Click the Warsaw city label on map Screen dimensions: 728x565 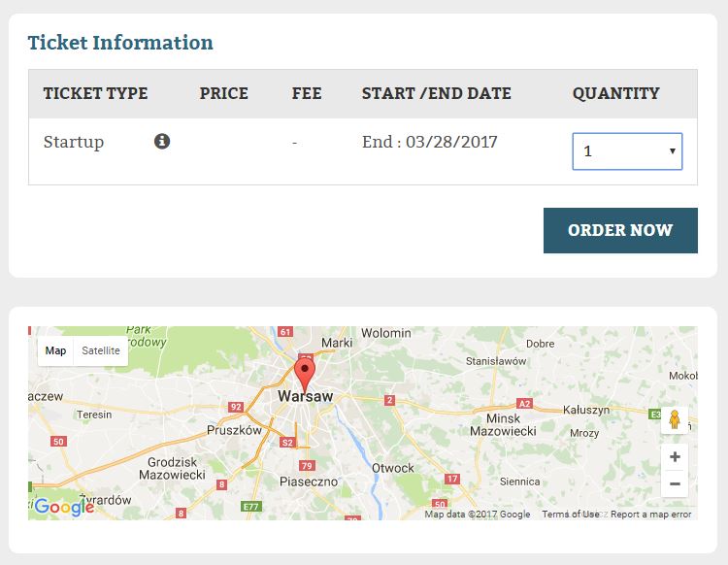(305, 396)
